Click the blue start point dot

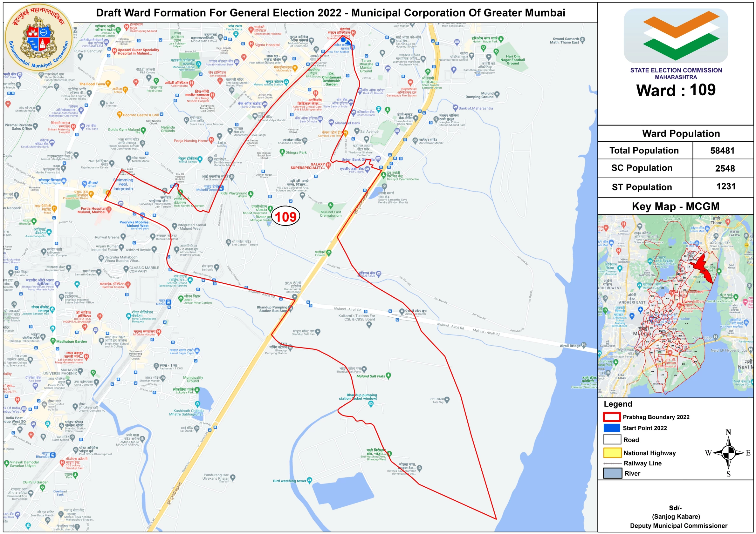tap(343, 40)
